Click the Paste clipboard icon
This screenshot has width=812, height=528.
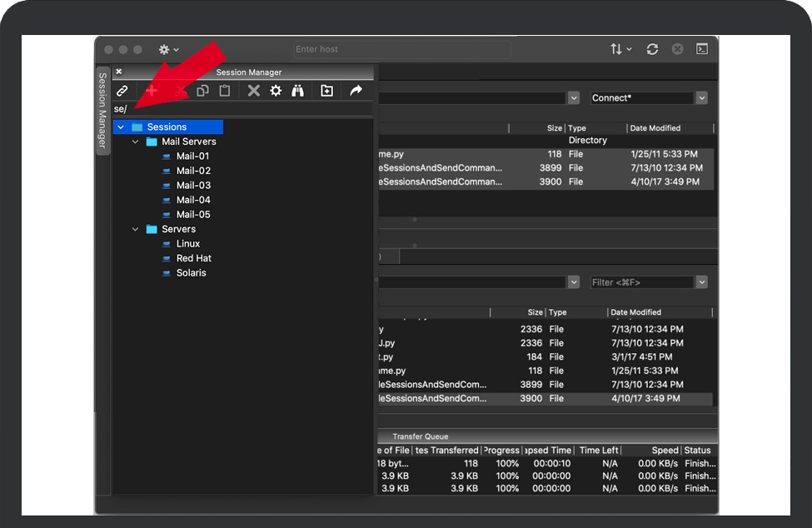click(x=224, y=91)
